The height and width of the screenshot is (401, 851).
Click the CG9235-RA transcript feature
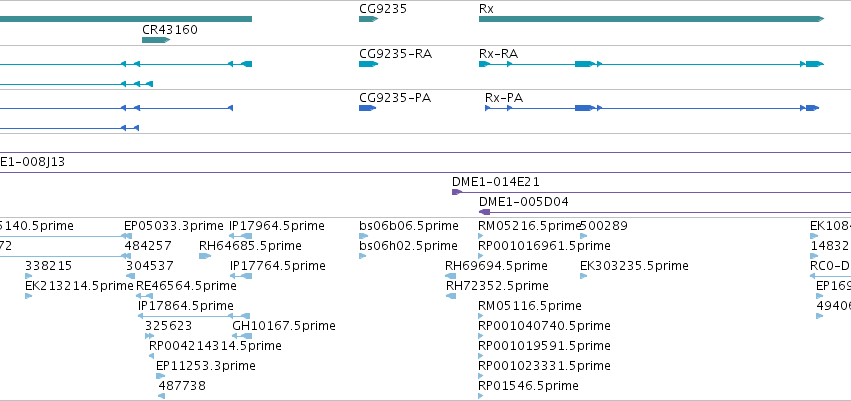click(368, 64)
